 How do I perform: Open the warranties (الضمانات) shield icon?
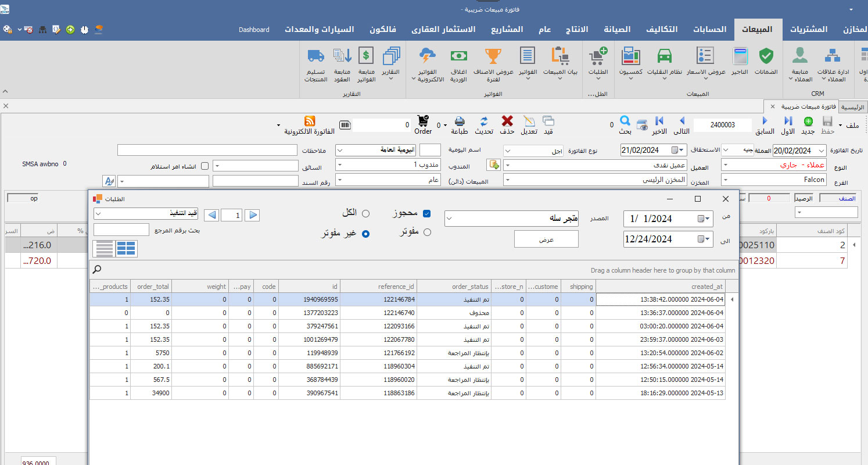(x=766, y=56)
